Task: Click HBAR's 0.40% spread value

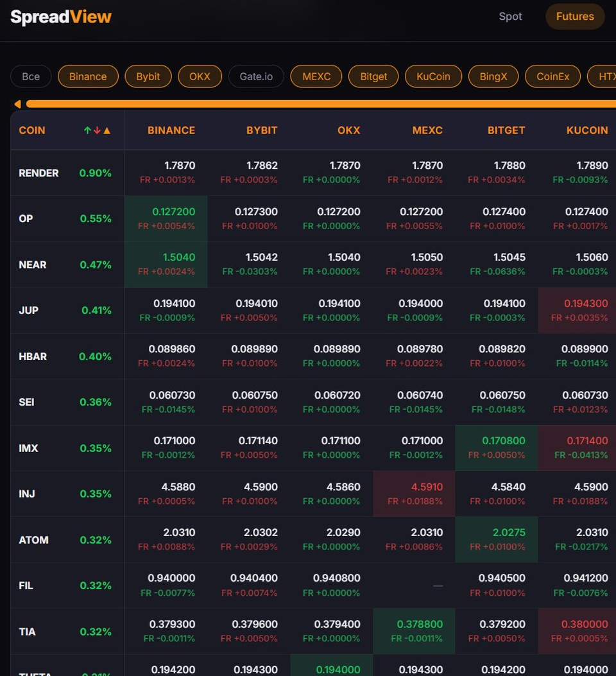Action: point(95,356)
